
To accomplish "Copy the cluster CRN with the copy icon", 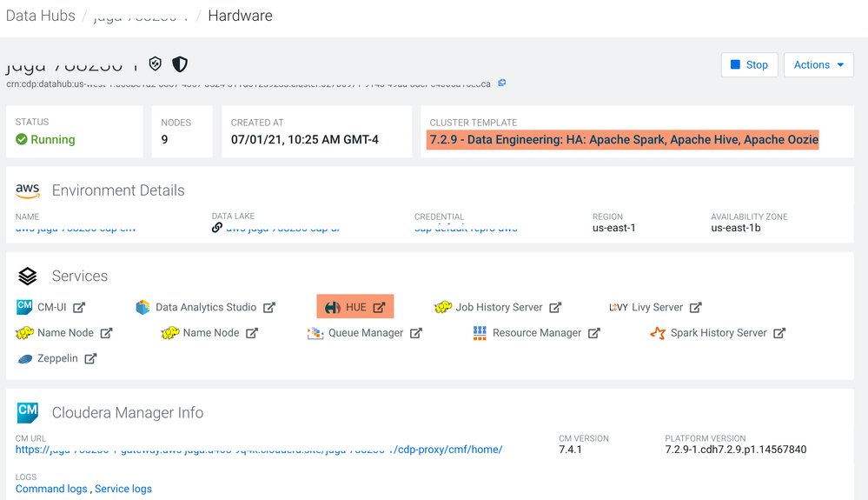I will click(x=502, y=83).
